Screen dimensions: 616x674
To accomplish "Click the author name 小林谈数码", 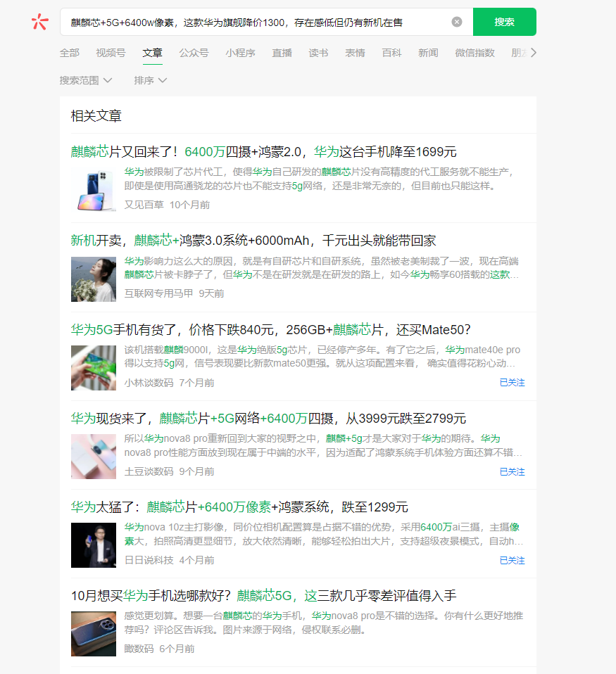I will coord(149,383).
